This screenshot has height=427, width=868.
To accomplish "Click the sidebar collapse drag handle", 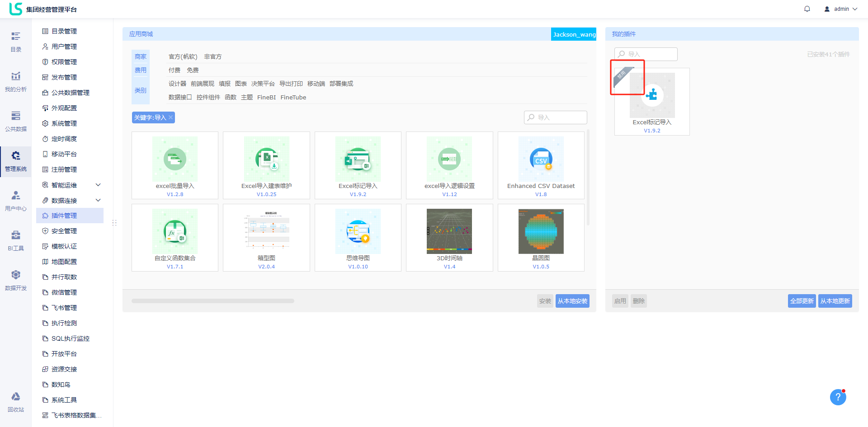I will click(114, 223).
